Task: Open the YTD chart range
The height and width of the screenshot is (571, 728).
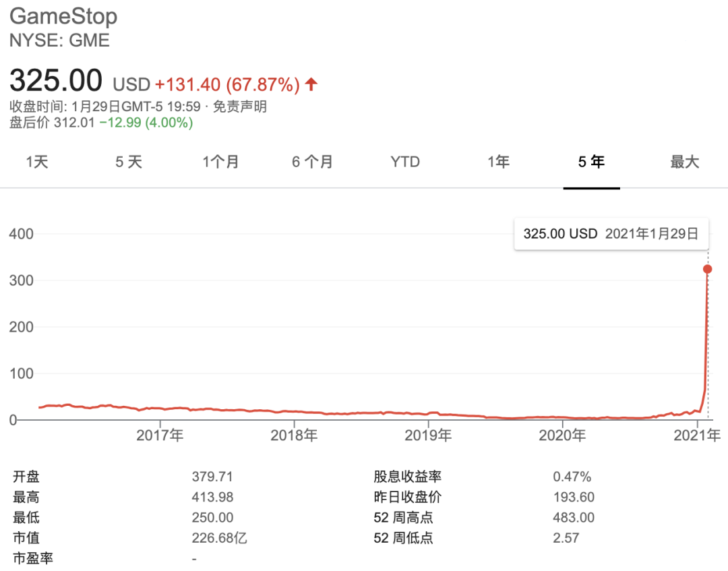Action: tap(405, 162)
